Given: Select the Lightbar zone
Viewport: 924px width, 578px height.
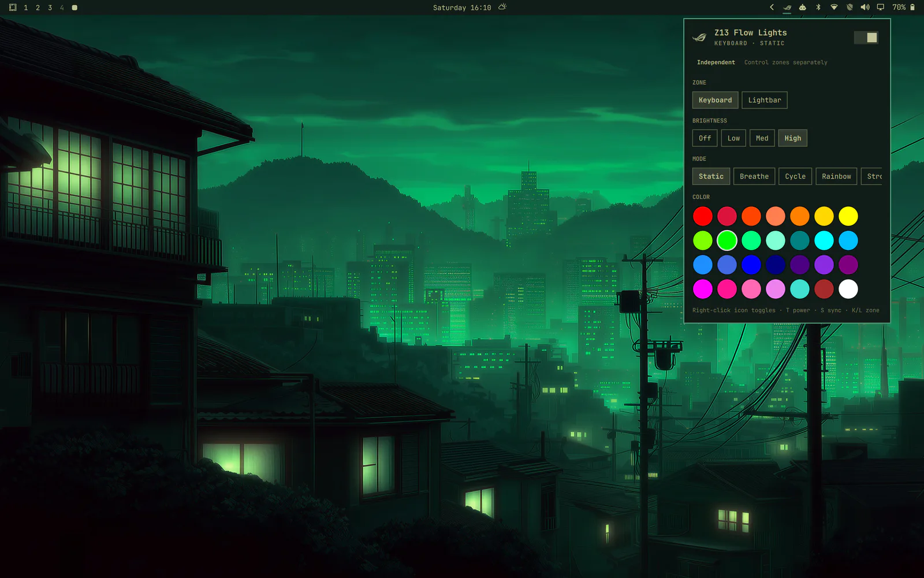Looking at the screenshot, I should (x=765, y=100).
